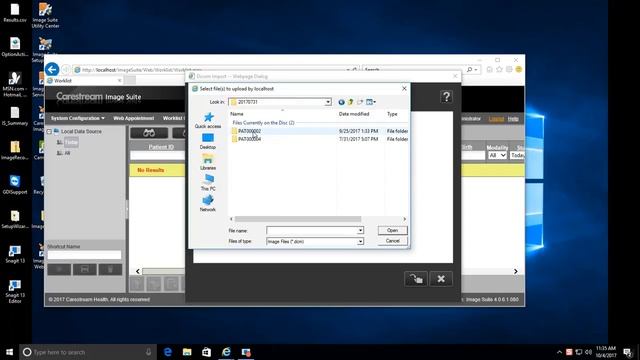Open the Windows Start menu
This screenshot has width=640, height=360.
pos(9,352)
